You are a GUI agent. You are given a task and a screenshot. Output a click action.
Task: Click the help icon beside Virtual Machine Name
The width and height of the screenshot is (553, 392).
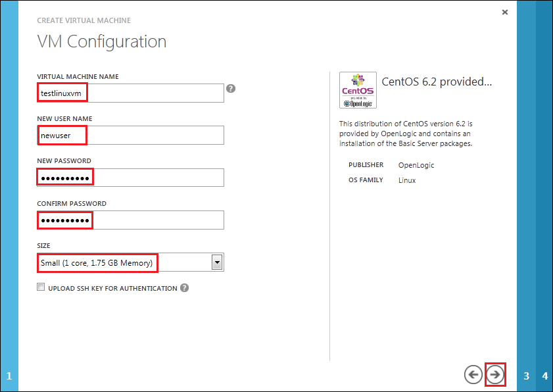[x=231, y=89]
